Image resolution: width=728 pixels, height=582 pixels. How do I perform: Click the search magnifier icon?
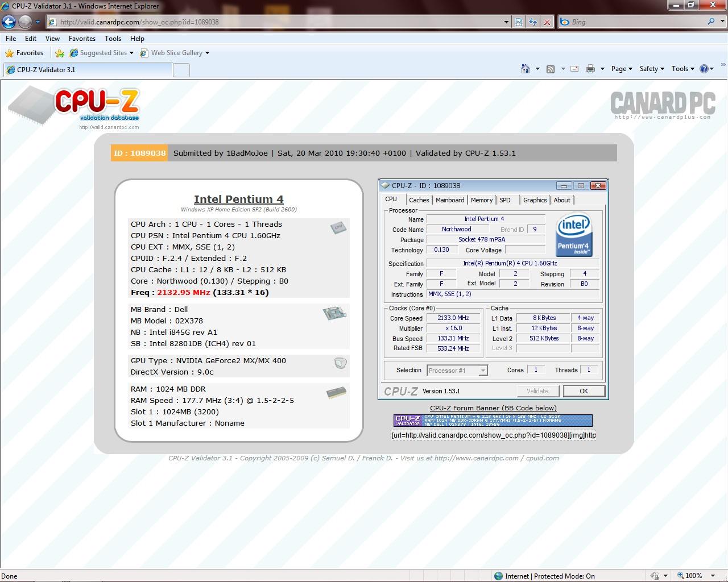coord(711,22)
